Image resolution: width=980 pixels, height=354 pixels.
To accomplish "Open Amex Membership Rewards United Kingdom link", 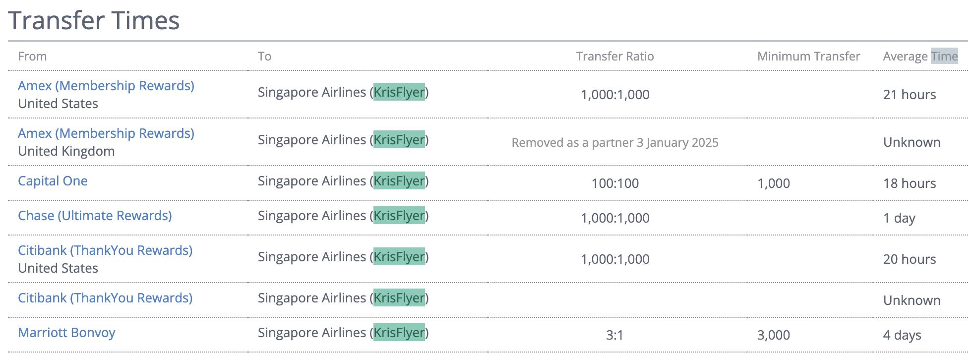I will click(106, 133).
